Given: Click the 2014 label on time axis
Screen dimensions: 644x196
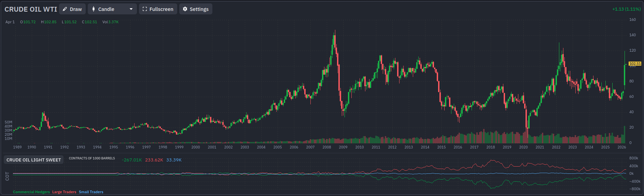Looking at the screenshot, I should [x=425, y=147].
